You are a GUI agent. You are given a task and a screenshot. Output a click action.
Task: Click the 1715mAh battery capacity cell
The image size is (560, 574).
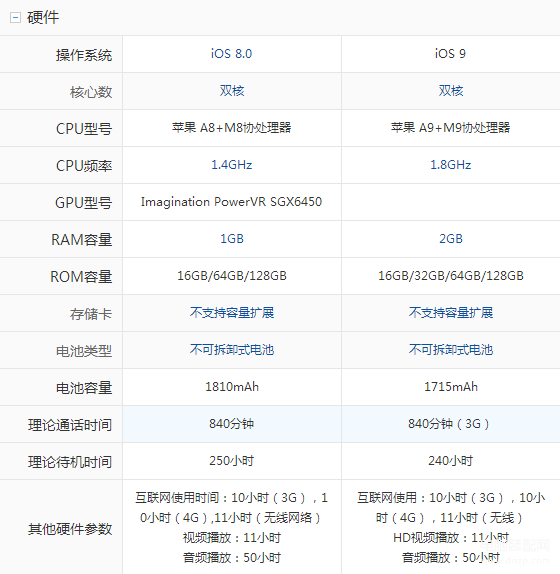(451, 387)
